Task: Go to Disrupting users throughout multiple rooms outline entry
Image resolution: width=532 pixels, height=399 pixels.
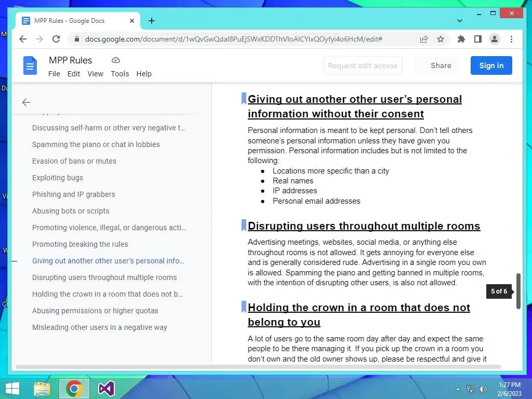Action: pyautogui.click(x=104, y=277)
